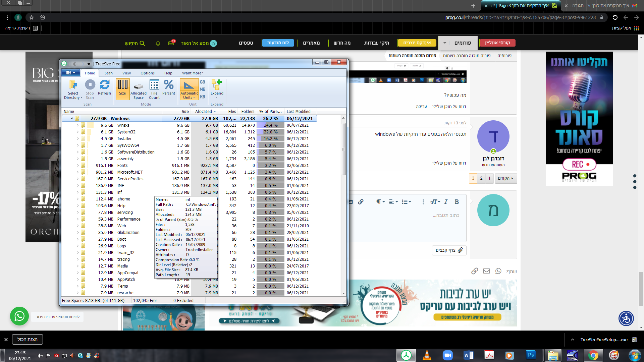This screenshot has height=362, width=644.
Task: Expand the winsxs folder node
Action: click(x=77, y=125)
